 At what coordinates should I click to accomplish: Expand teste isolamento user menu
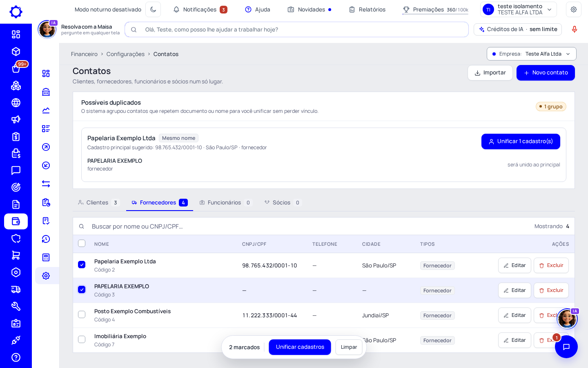click(x=518, y=9)
